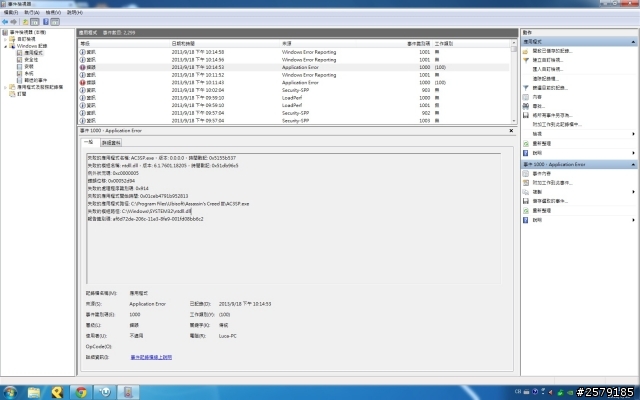Click the Save Selected Events disk icon
The image size is (640, 400).
pos(526,201)
